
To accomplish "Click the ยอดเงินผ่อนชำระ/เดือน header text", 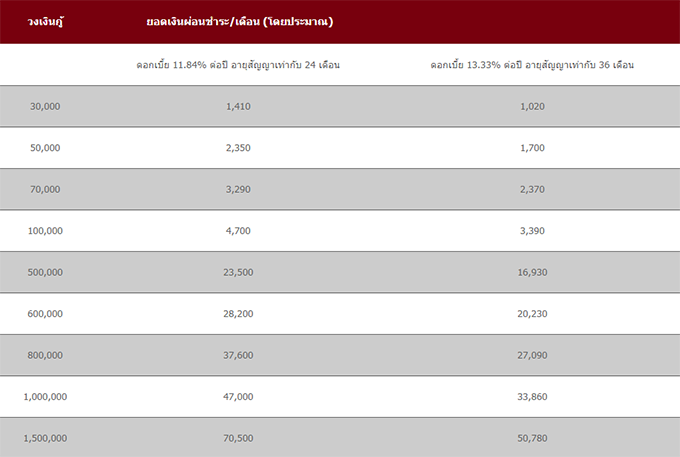I will tap(239, 21).
